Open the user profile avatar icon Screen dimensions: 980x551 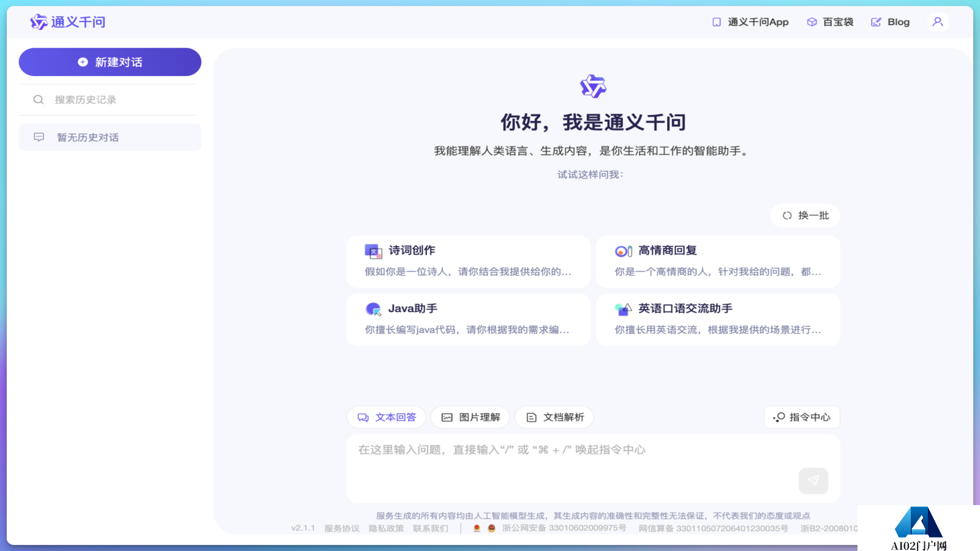938,22
